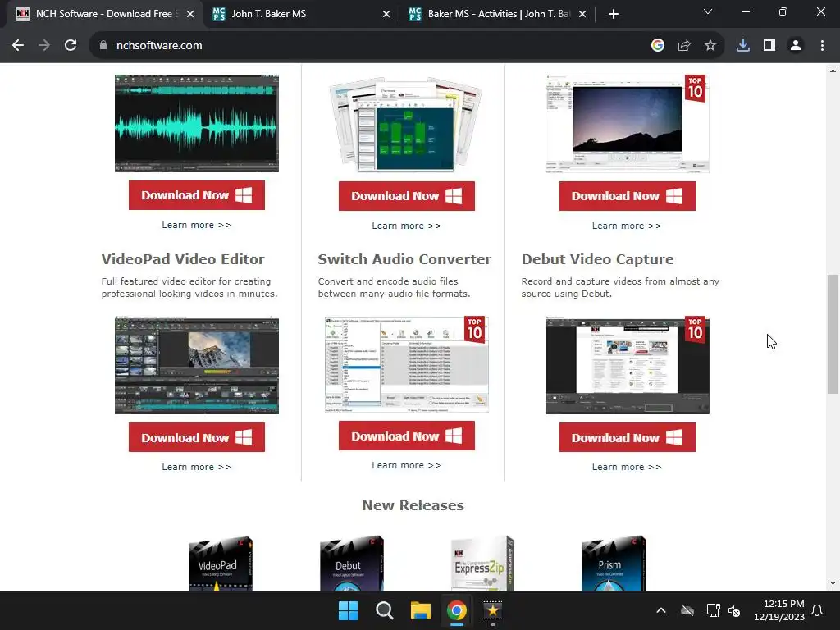Click Switch Audio Converter heading

click(x=404, y=259)
